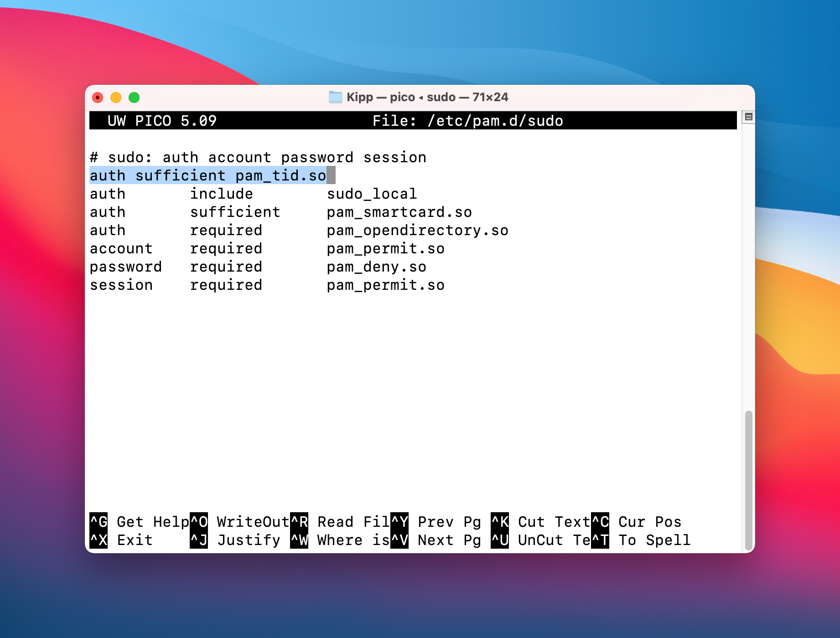Screen dimensions: 840x638
Task: Click the ^C Cur Pos shortcut
Action: click(x=637, y=522)
